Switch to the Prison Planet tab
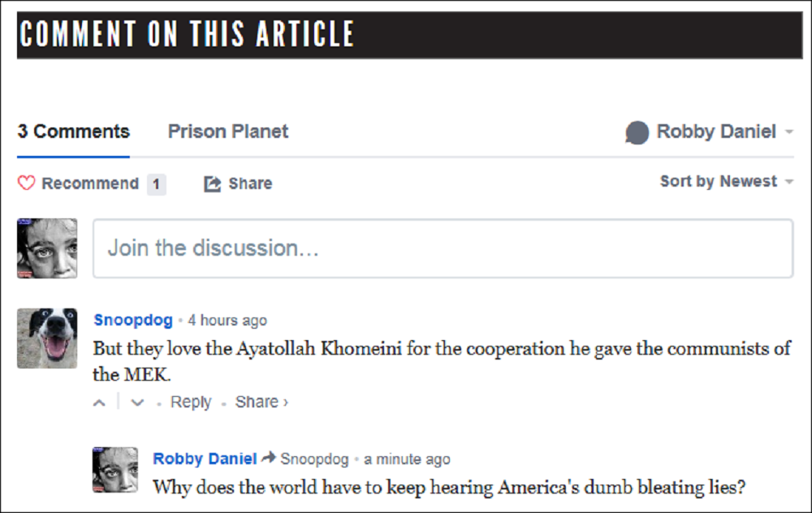 coord(227,131)
